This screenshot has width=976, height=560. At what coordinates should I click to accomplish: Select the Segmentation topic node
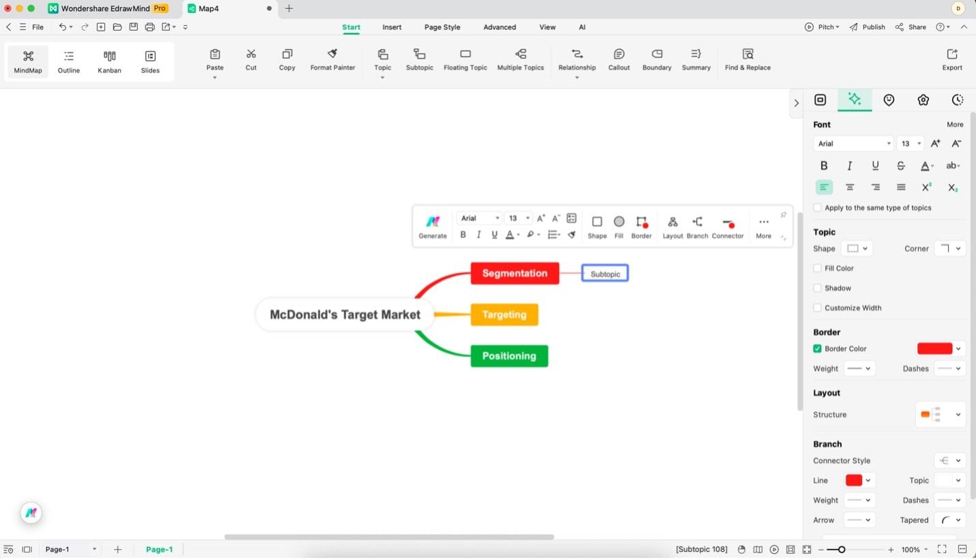515,274
